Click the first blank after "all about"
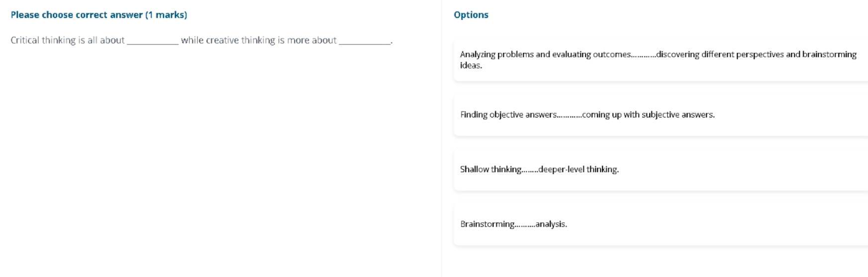868x277 pixels. [153, 41]
